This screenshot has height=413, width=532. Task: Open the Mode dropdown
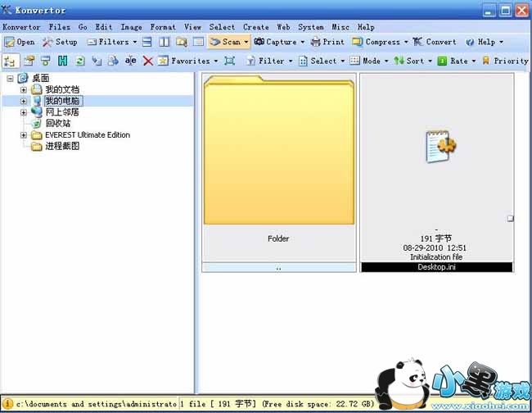[x=369, y=61]
